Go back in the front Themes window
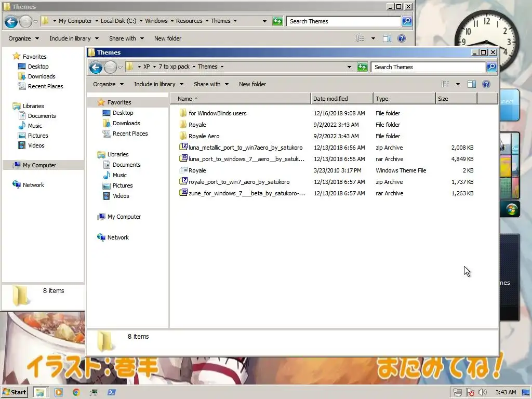Image resolution: width=532 pixels, height=399 pixels. point(96,67)
